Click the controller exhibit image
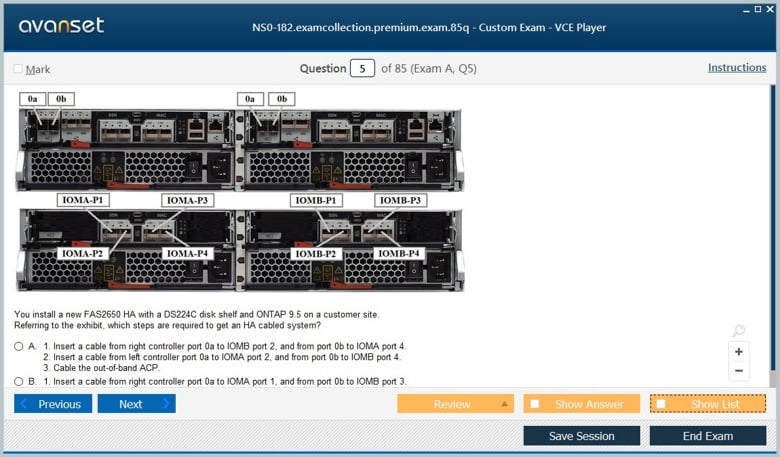Screen dimensions: 780x457 click(x=240, y=191)
